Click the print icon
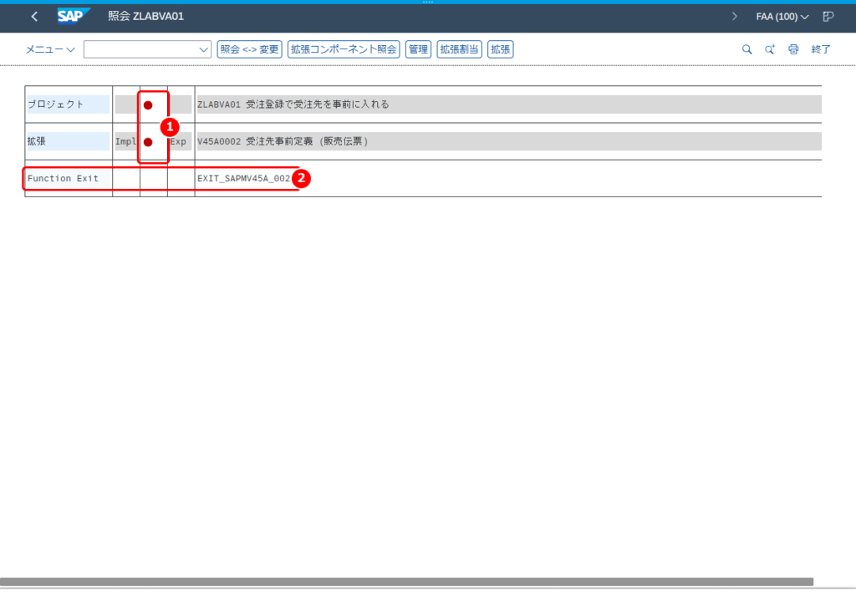Viewport: 856px width, 616px height. [793, 49]
